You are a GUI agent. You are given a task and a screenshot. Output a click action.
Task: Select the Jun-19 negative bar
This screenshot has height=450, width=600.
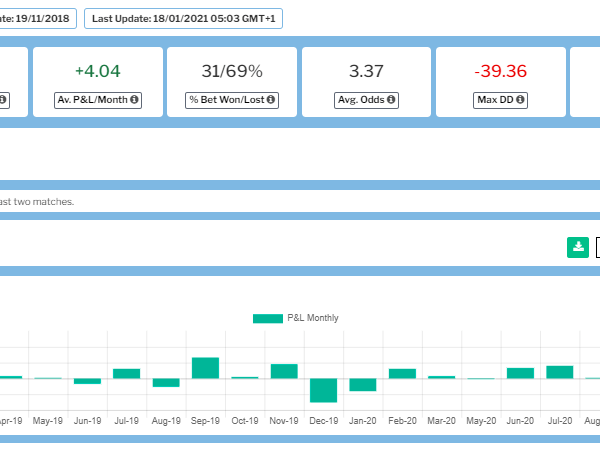[87, 381]
